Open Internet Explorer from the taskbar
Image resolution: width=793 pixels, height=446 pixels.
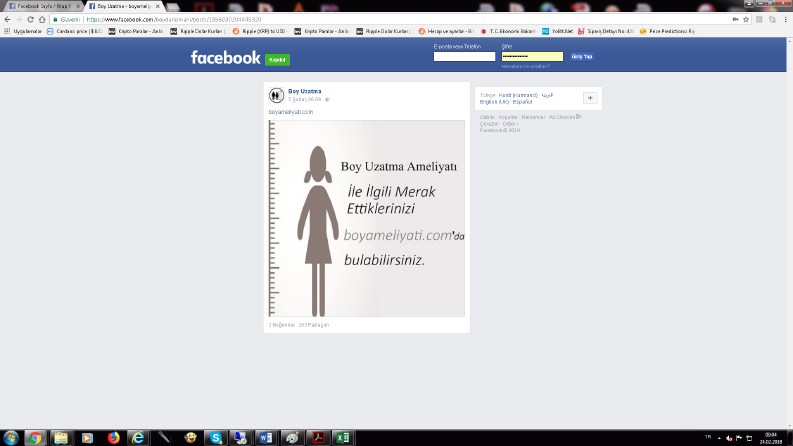(x=138, y=438)
